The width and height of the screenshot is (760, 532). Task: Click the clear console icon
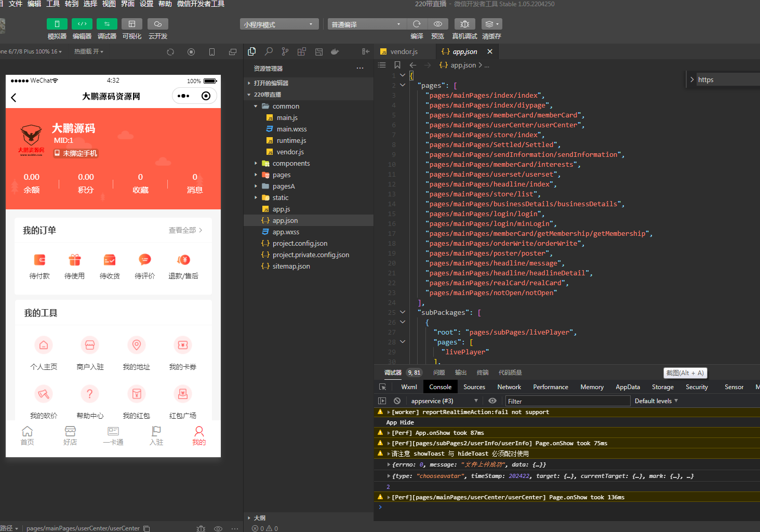click(397, 401)
